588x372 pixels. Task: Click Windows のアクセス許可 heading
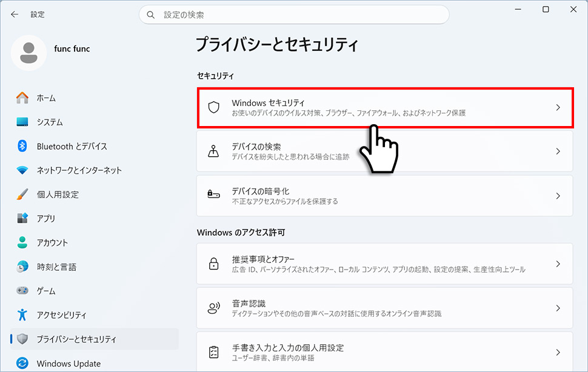[241, 233]
